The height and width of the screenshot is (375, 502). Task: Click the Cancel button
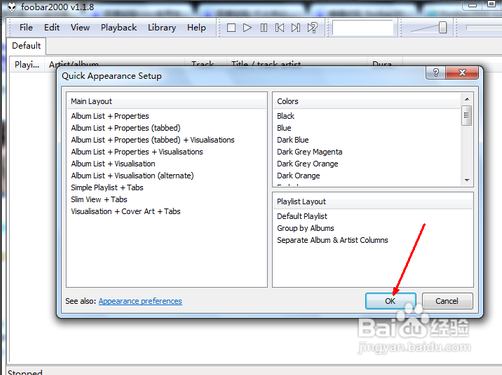447,301
